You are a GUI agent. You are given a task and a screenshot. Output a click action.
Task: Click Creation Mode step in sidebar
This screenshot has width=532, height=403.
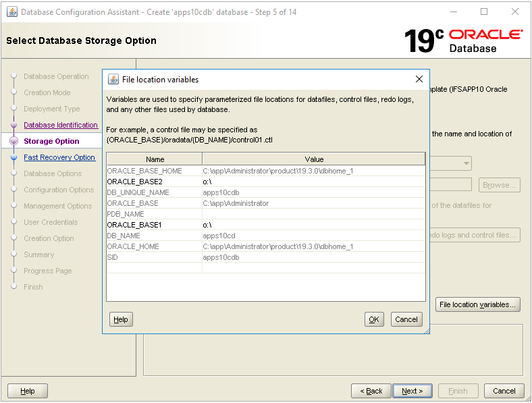(47, 92)
